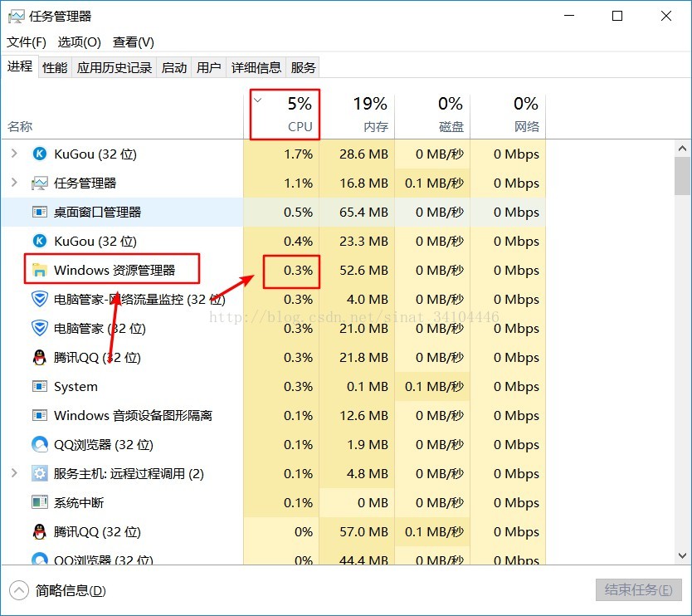Screen dimensions: 692x616
Task: Switch to the 用户 tab
Action: pyautogui.click(x=209, y=67)
